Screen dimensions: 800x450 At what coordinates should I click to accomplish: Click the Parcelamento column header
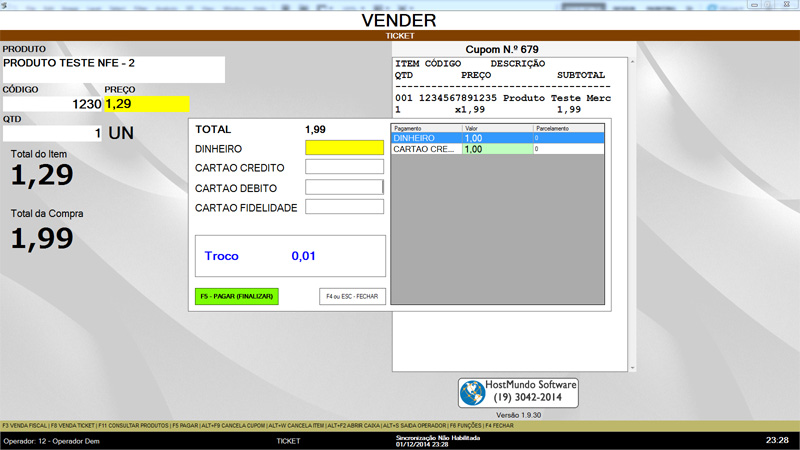click(568, 128)
